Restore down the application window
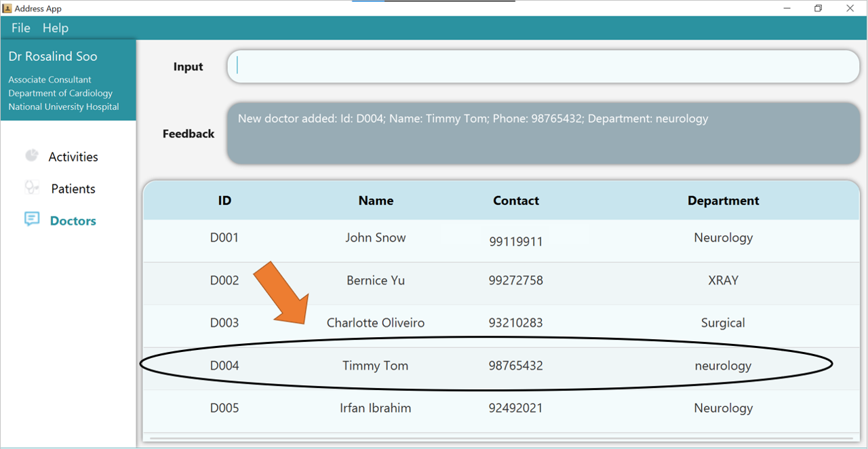 818,8
